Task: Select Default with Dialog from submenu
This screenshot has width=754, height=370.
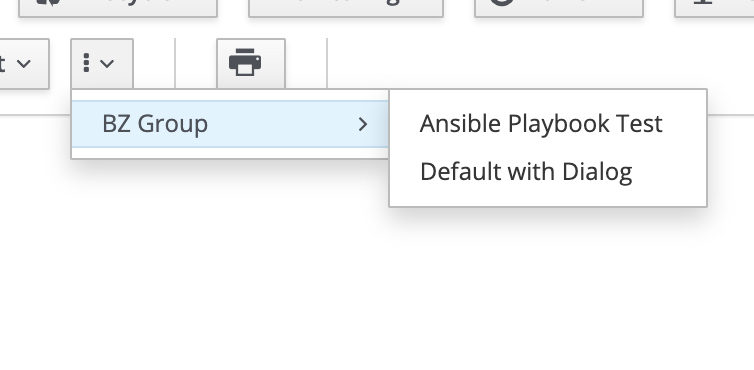Action: tap(526, 172)
